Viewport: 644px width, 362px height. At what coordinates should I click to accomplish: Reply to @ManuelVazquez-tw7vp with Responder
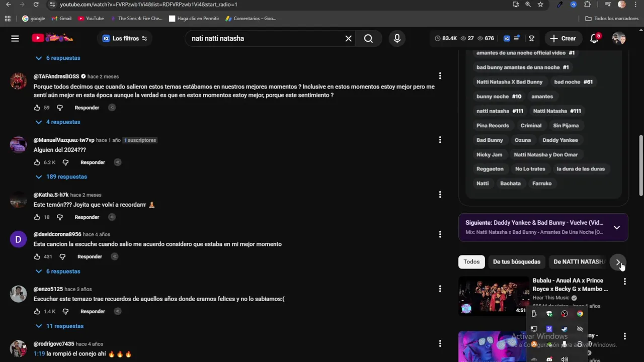tap(93, 162)
